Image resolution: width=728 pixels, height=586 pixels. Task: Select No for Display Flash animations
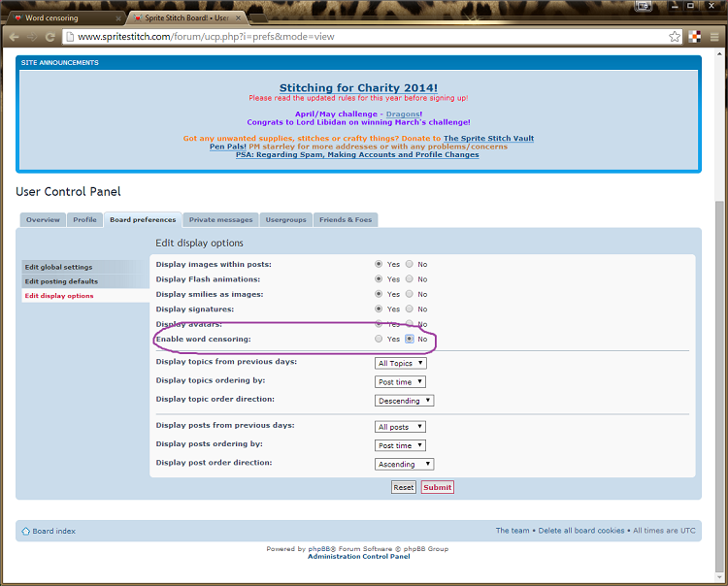(410, 278)
